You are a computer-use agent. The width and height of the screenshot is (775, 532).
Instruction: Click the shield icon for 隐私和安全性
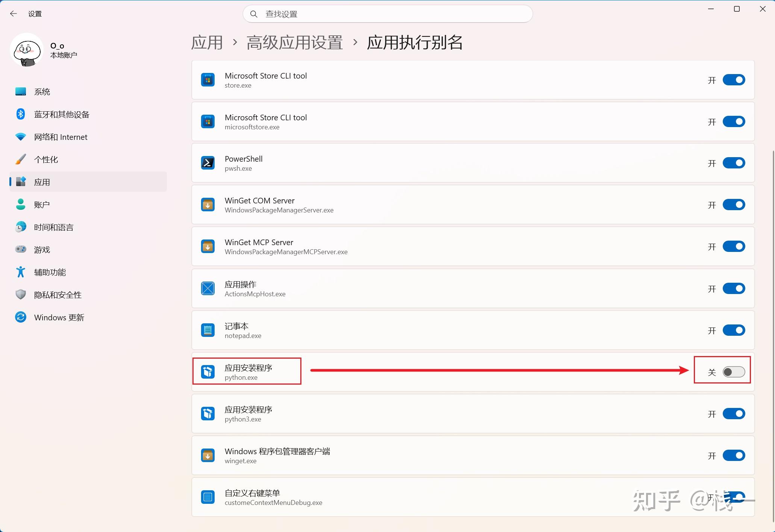[x=21, y=294]
